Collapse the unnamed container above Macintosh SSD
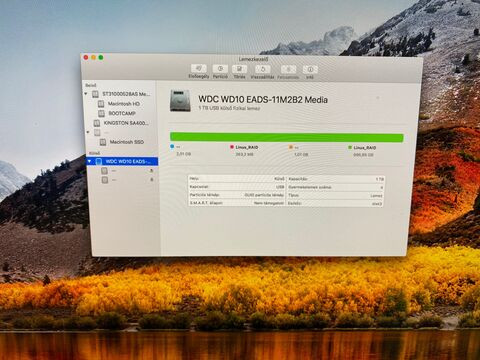 (x=88, y=133)
